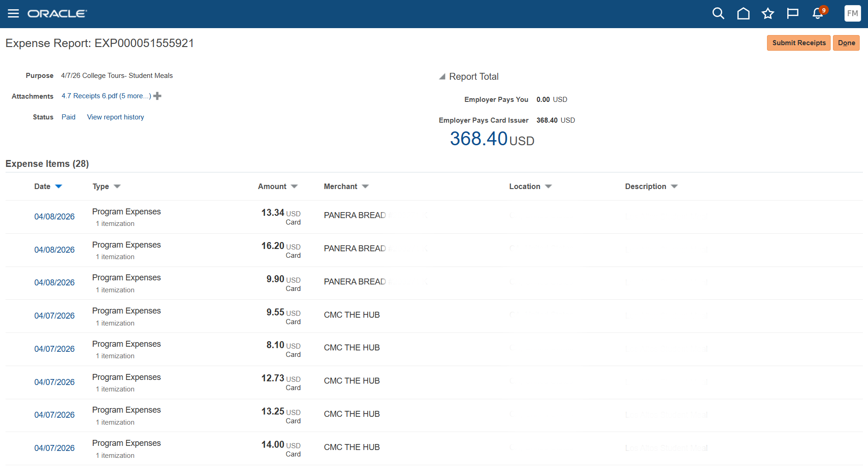Click PANERA BREAD in the 13.34 row
This screenshot has height=468, width=868.
(355, 215)
